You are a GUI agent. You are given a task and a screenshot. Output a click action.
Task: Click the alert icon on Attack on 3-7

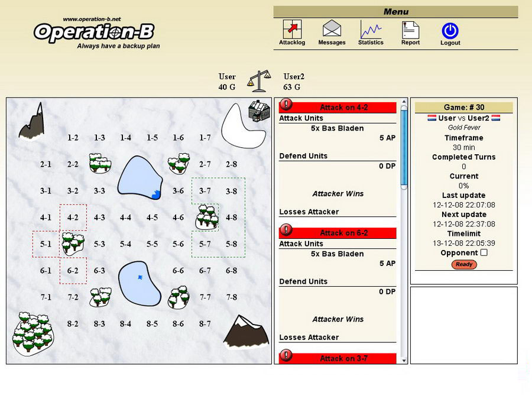[x=286, y=355]
